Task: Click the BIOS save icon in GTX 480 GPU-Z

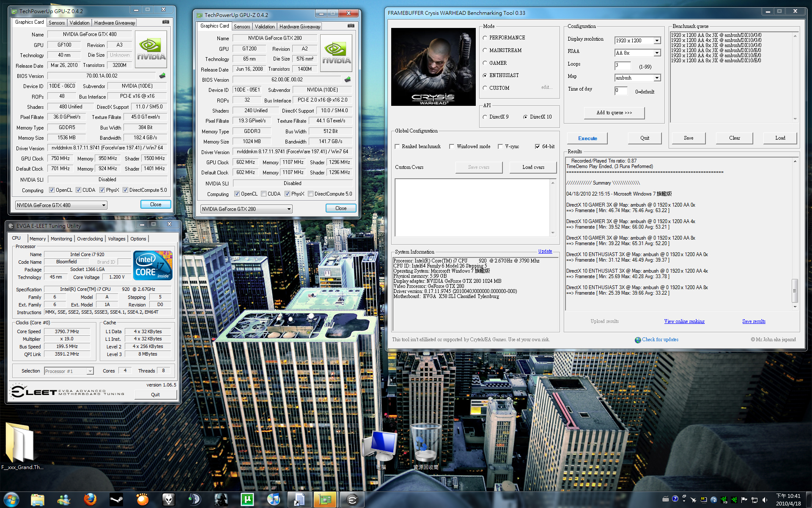Action: (162, 76)
